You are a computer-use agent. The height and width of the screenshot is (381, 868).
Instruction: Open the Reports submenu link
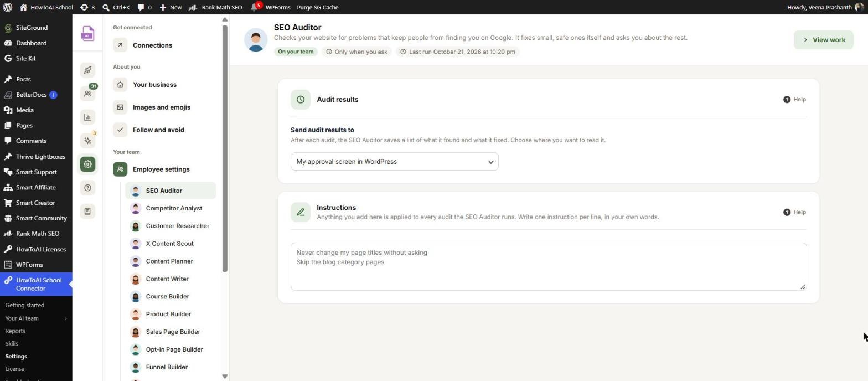pyautogui.click(x=15, y=331)
